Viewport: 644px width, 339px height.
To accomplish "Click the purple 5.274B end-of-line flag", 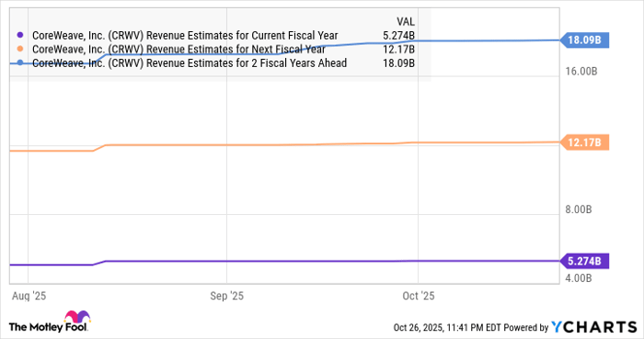I will pos(585,261).
